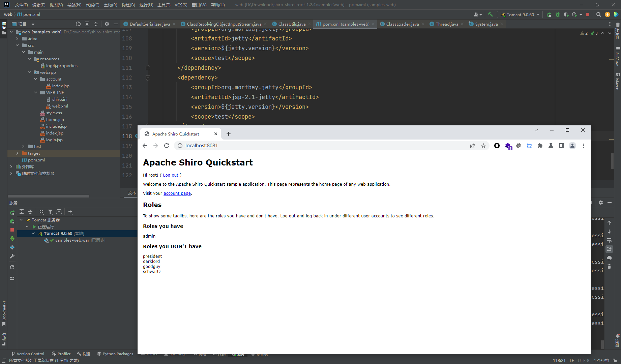This screenshot has width=621, height=364.
Task: Toggle Chrome side panel icon
Action: (562, 146)
